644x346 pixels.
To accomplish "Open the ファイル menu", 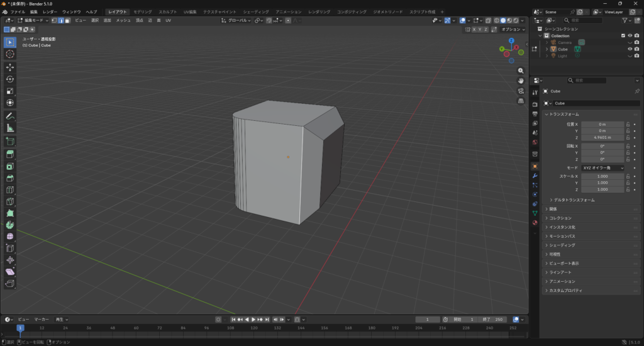I will [18, 12].
